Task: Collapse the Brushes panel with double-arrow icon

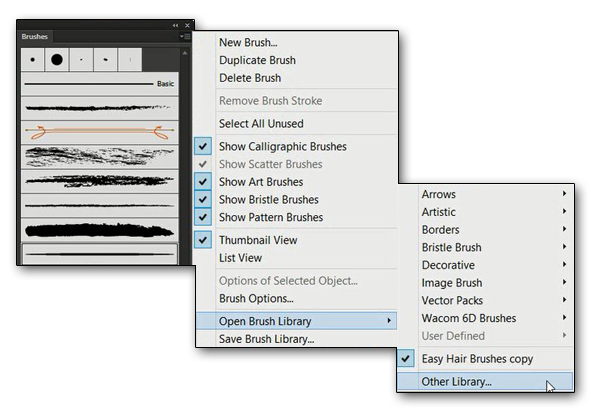Action: pyautogui.click(x=175, y=25)
